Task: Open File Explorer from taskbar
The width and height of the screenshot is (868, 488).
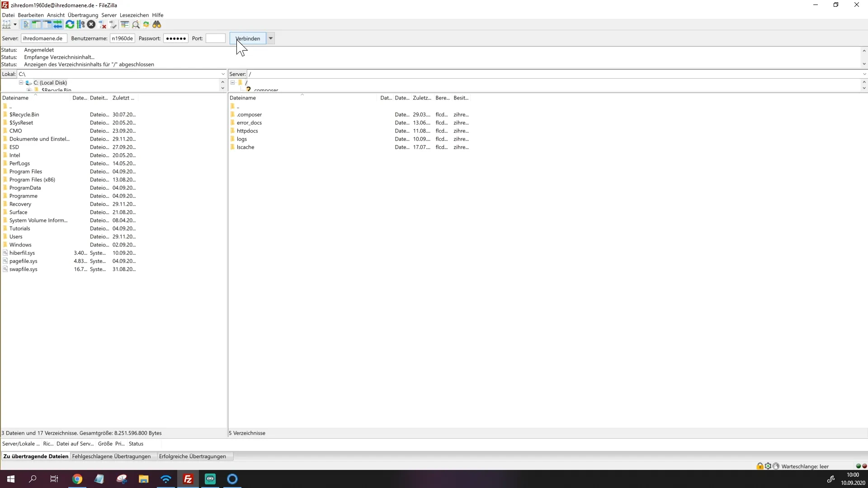Action: pos(144,479)
